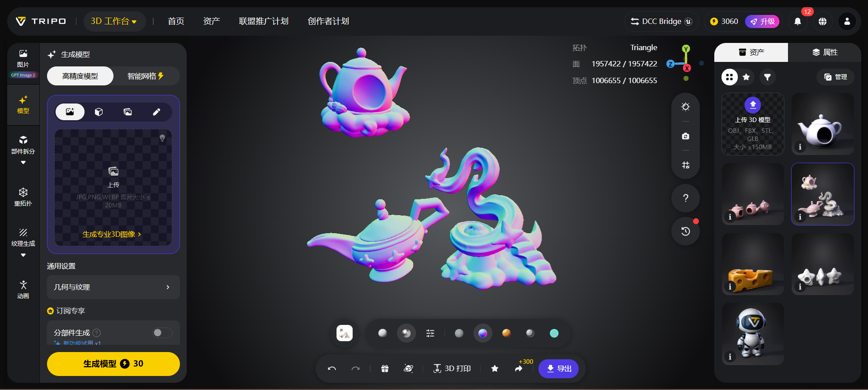Click the lightbulb tip icon in upload area
868x390 pixels.
click(162, 138)
